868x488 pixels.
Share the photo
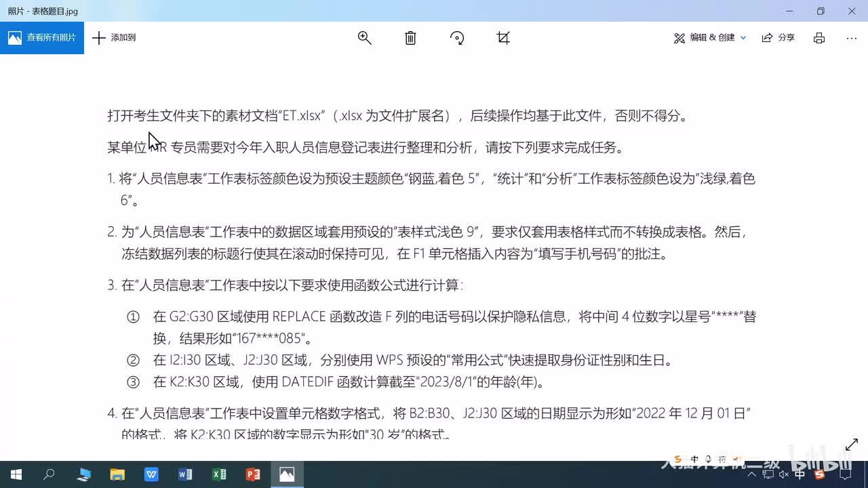pos(778,38)
